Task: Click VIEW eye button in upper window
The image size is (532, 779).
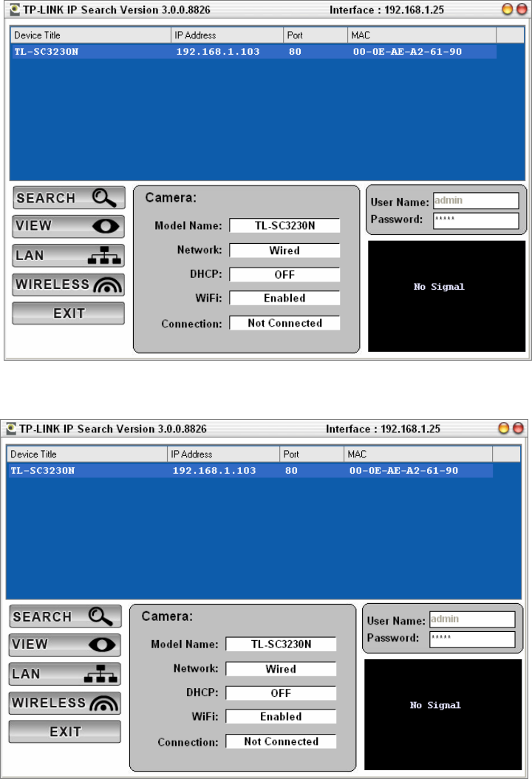Action: click(69, 226)
